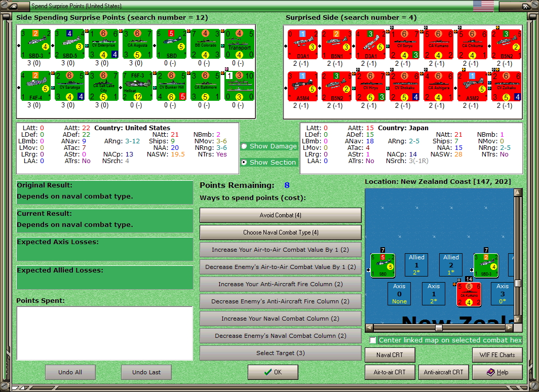Select the CA Chikuma cruiser counter

[x=473, y=44]
